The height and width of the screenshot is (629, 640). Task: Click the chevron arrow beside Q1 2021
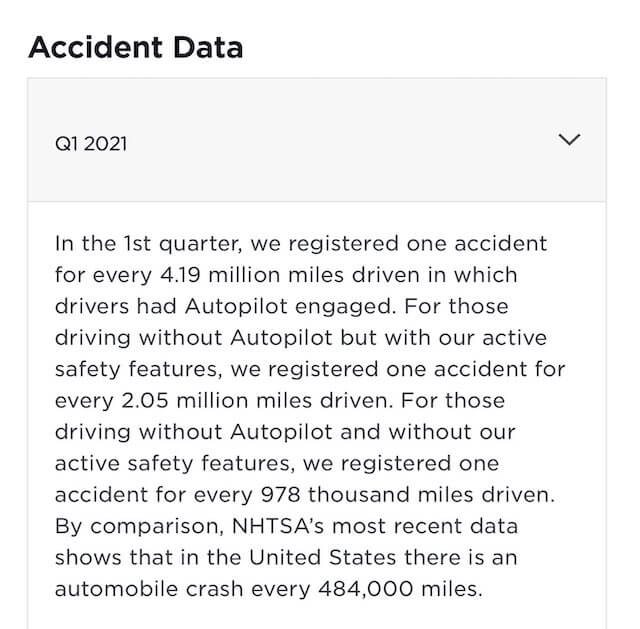coord(568,140)
